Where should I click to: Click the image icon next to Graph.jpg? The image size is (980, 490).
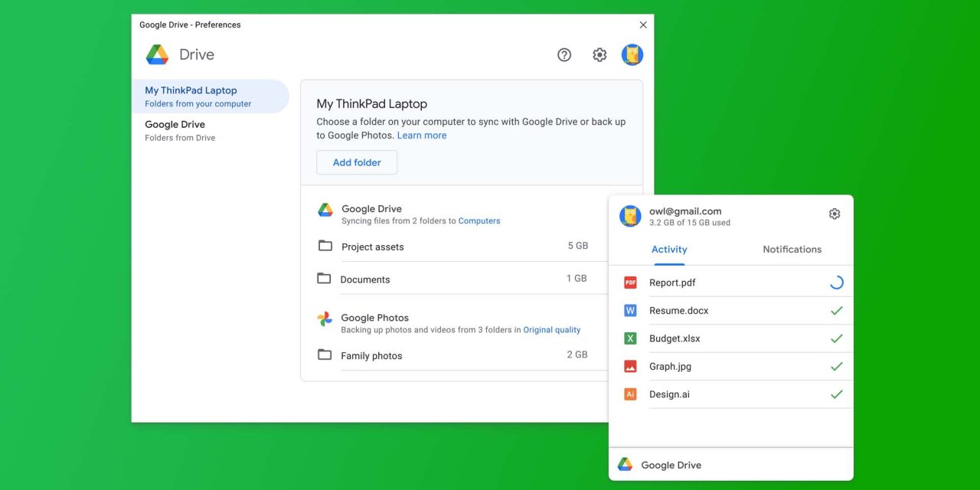point(629,366)
